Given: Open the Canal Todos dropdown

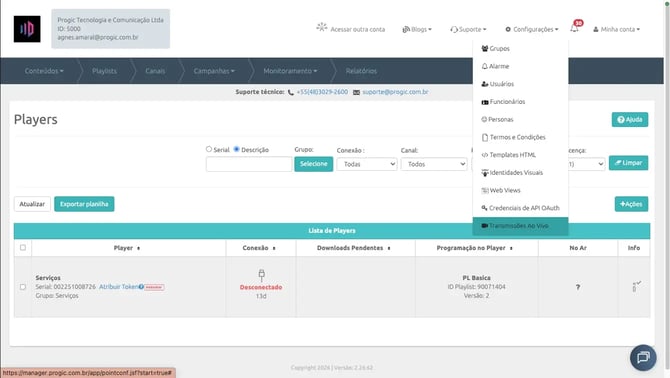Looking at the screenshot, I should point(434,164).
